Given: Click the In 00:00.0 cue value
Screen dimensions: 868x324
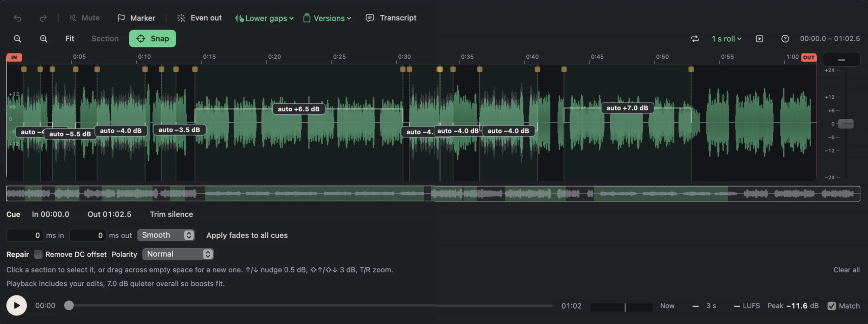Looking at the screenshot, I should 51,214.
